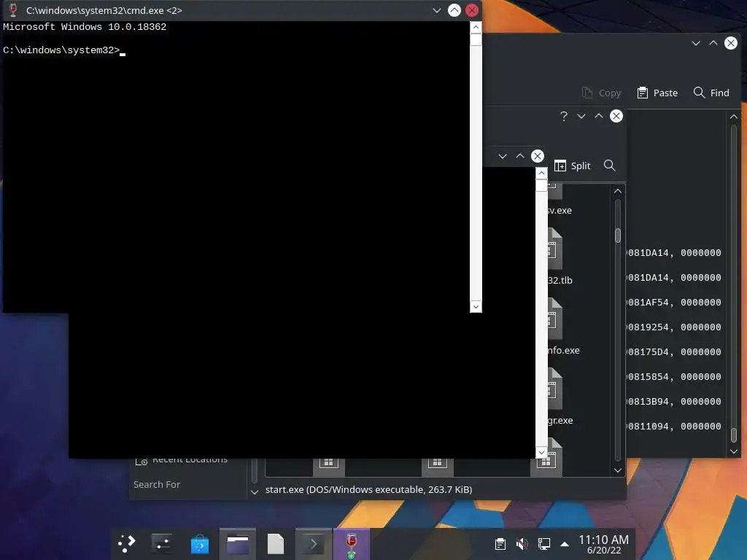Screen dimensions: 747x560
Task: Click editor line containing 0813B94
Action: [x=674, y=402]
